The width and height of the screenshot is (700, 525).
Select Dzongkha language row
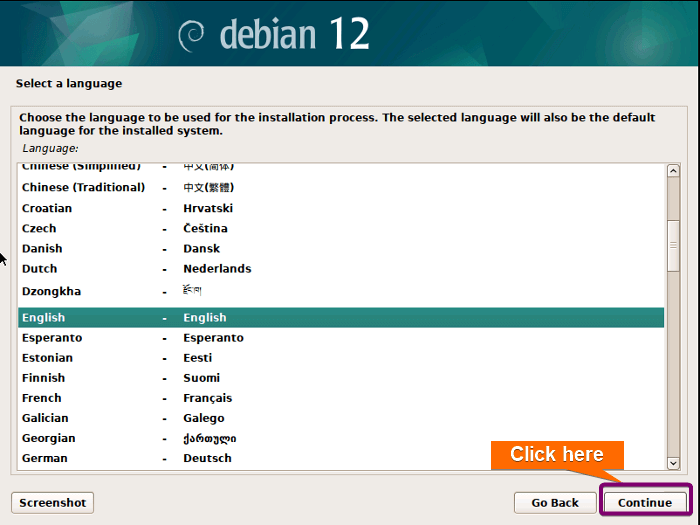point(341,291)
